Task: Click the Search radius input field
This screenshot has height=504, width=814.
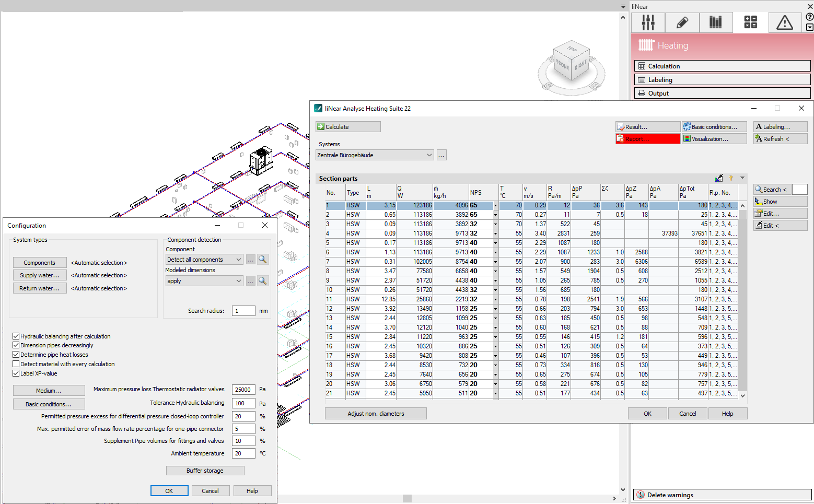Action: pos(243,311)
